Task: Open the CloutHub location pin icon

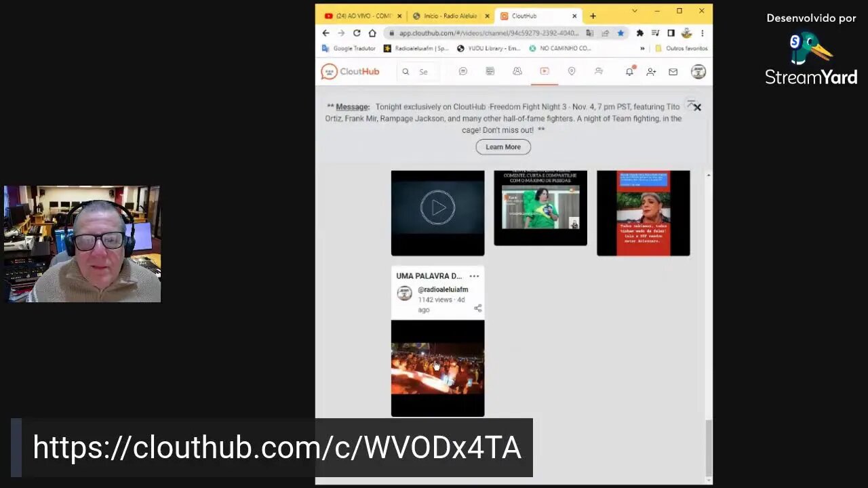Action: click(572, 71)
